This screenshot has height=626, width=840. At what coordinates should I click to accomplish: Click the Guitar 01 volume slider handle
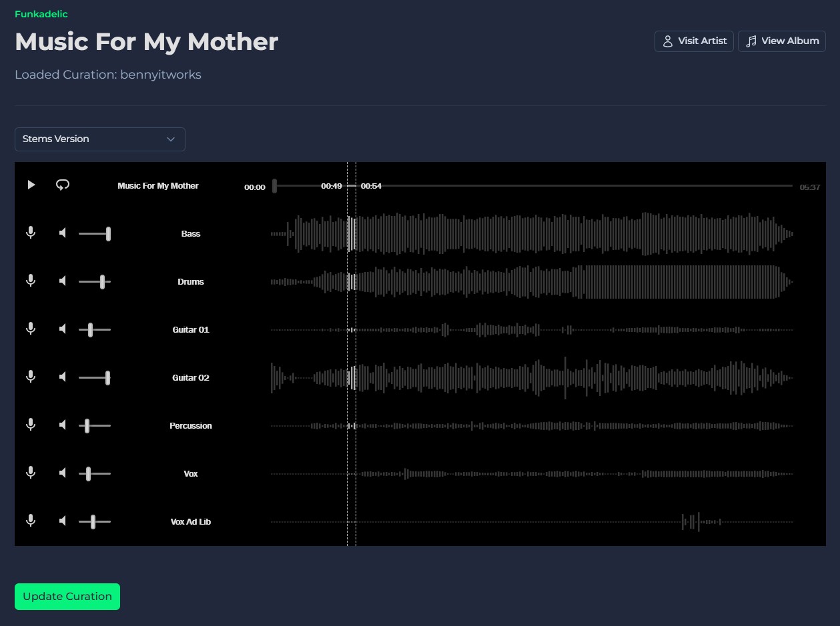click(x=90, y=329)
